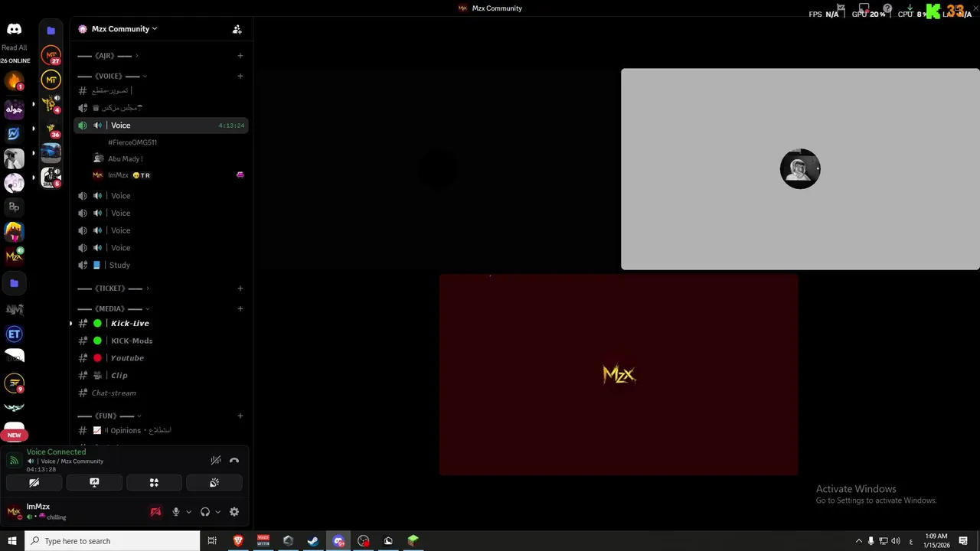Click the NEW unreads pill
This screenshot has height=551, width=980.
[x=14, y=435]
